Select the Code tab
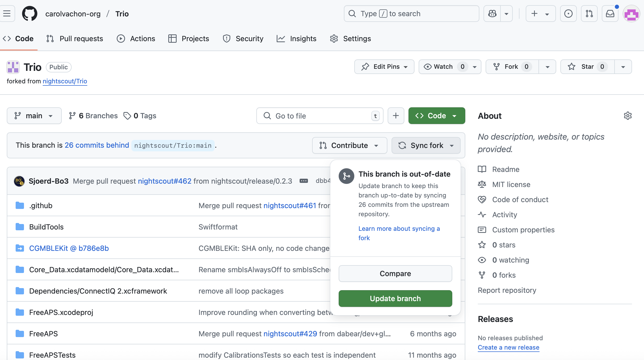The image size is (644, 360). point(18,39)
